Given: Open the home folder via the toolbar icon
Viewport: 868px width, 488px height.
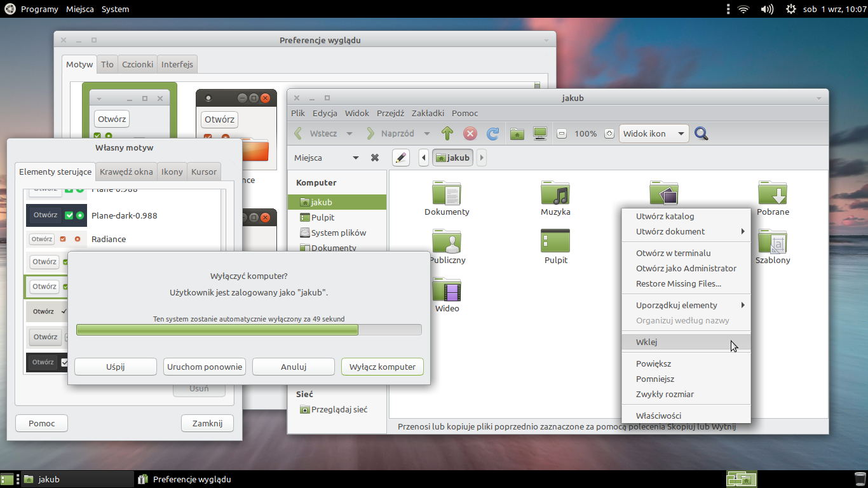Looking at the screenshot, I should [x=517, y=133].
